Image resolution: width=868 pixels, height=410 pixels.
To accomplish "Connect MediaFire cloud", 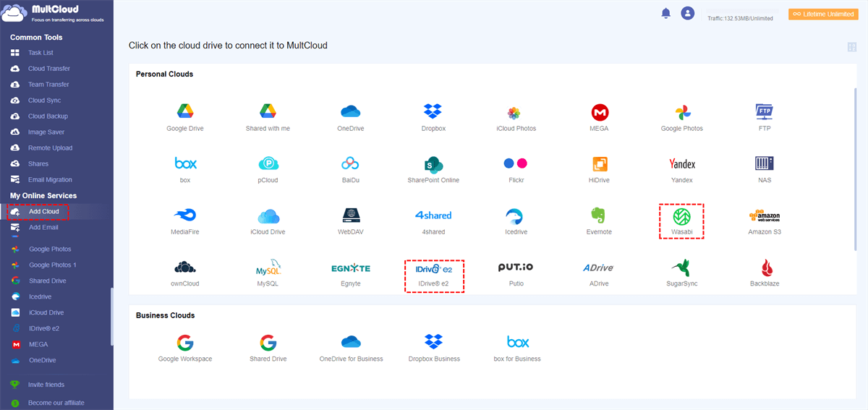I will tap(185, 222).
